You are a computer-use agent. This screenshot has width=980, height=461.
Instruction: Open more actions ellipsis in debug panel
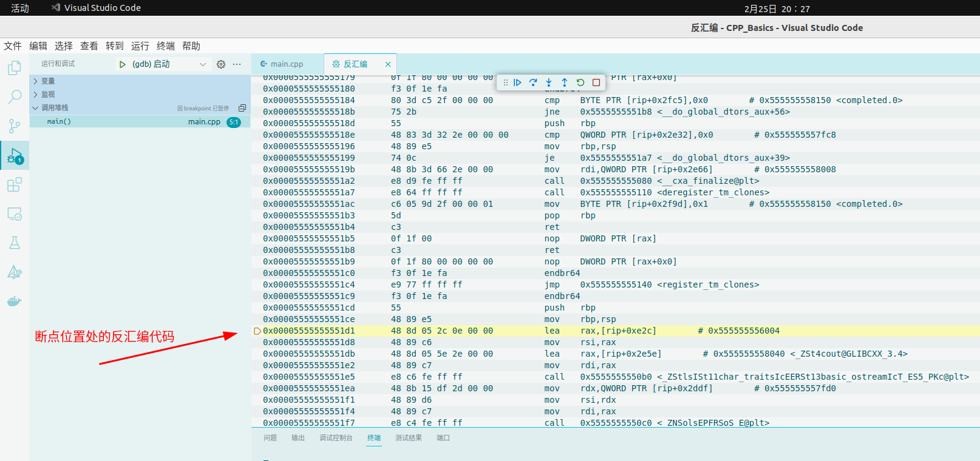click(x=237, y=64)
